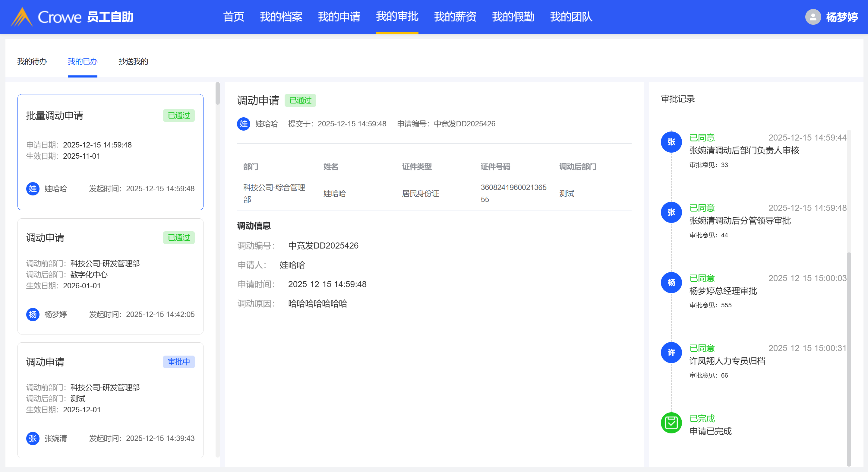The image size is (868, 472).
Task: Click 许 avatar in approval record timeline
Action: (671, 352)
